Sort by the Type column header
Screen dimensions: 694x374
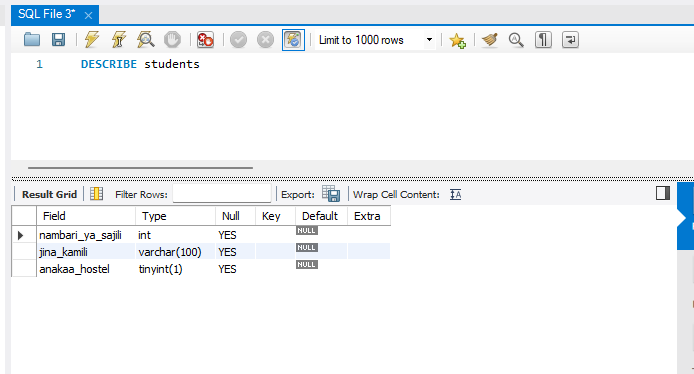tap(175, 216)
